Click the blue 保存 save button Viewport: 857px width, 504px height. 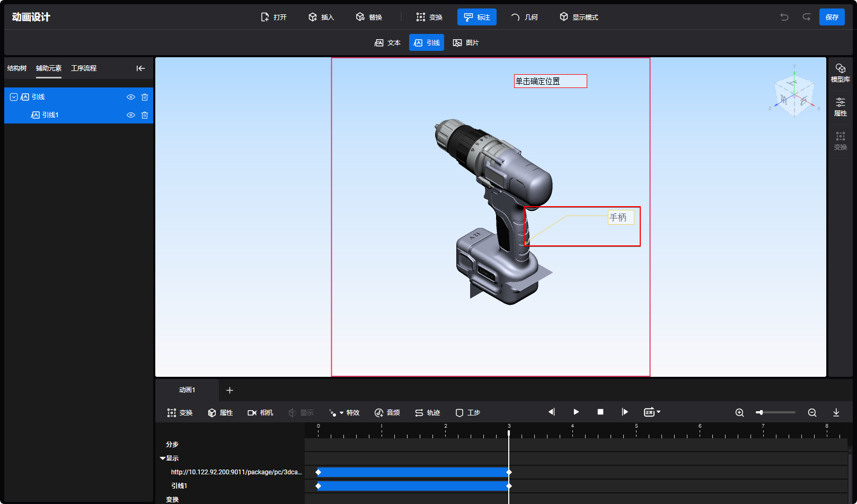(x=832, y=17)
